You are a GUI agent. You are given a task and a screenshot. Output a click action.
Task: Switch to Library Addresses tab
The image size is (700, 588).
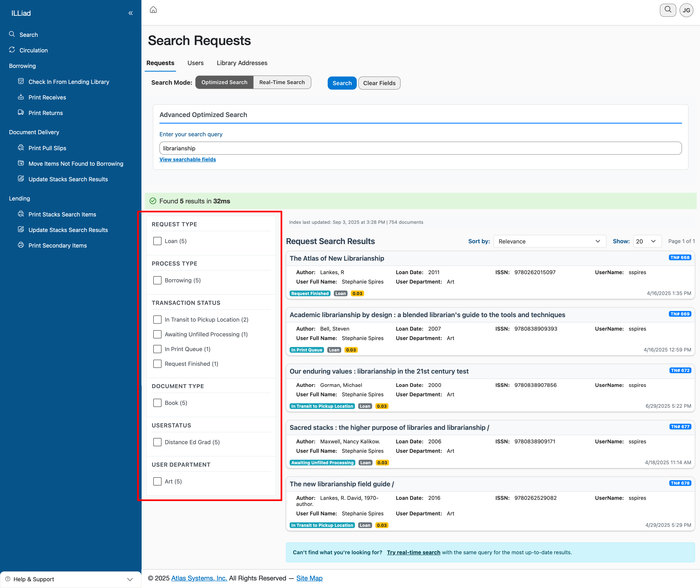point(242,63)
